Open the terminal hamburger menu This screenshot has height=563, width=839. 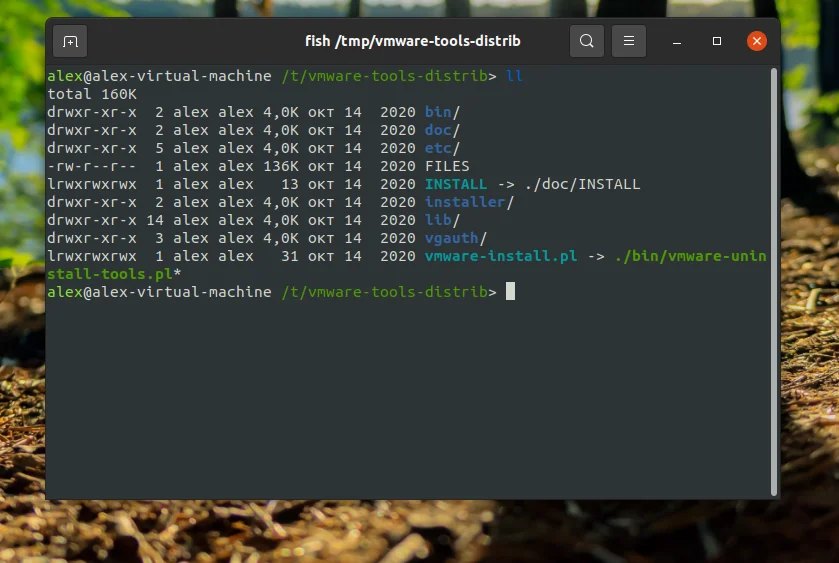tap(629, 41)
